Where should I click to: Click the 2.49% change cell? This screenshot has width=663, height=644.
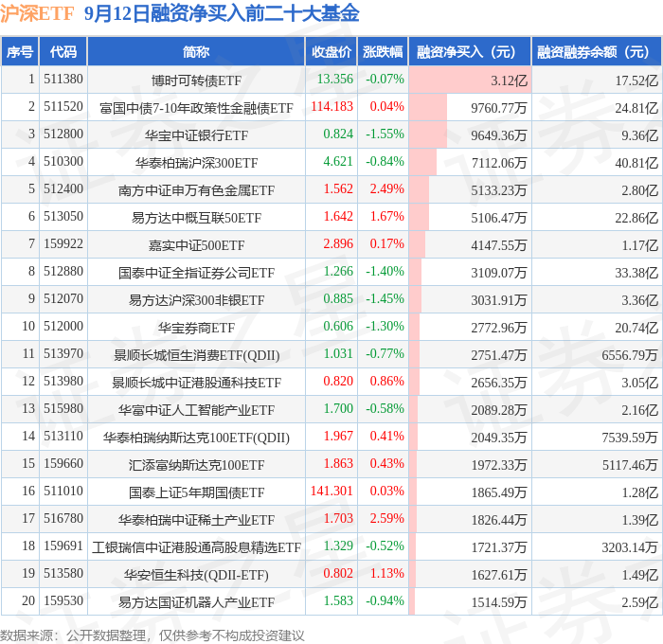pos(386,189)
